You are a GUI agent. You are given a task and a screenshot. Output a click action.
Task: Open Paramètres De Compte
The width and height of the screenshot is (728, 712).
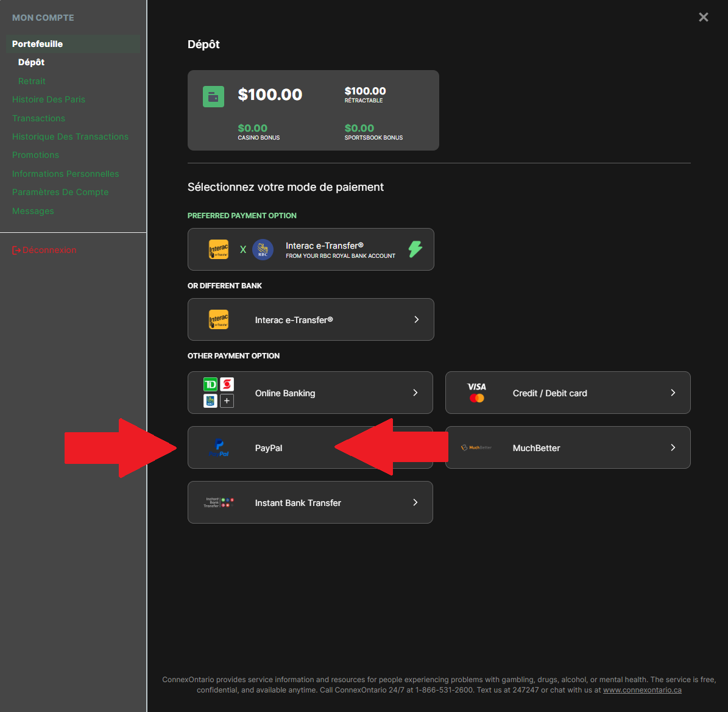(60, 192)
